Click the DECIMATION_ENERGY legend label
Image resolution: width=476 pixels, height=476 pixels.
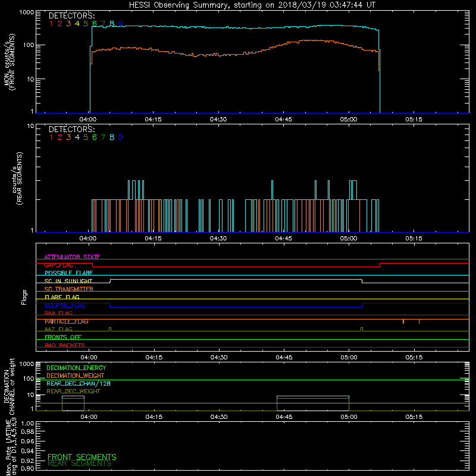coord(76,368)
